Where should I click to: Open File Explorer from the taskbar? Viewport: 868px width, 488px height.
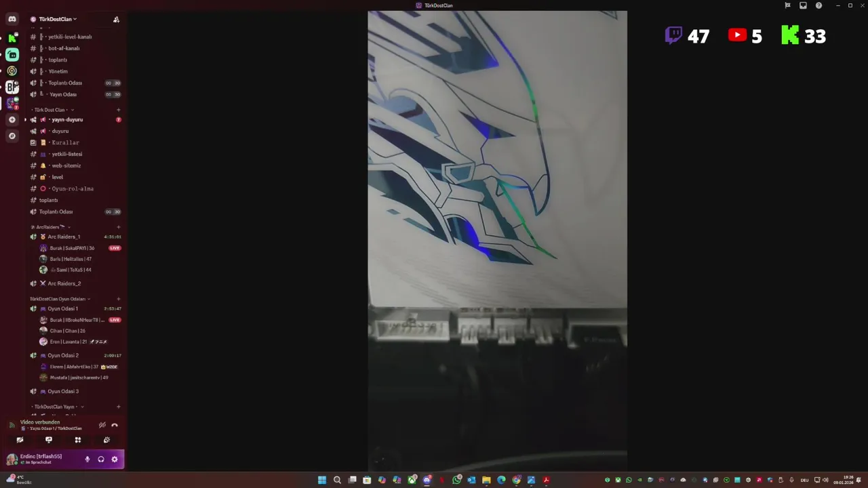[x=486, y=480]
